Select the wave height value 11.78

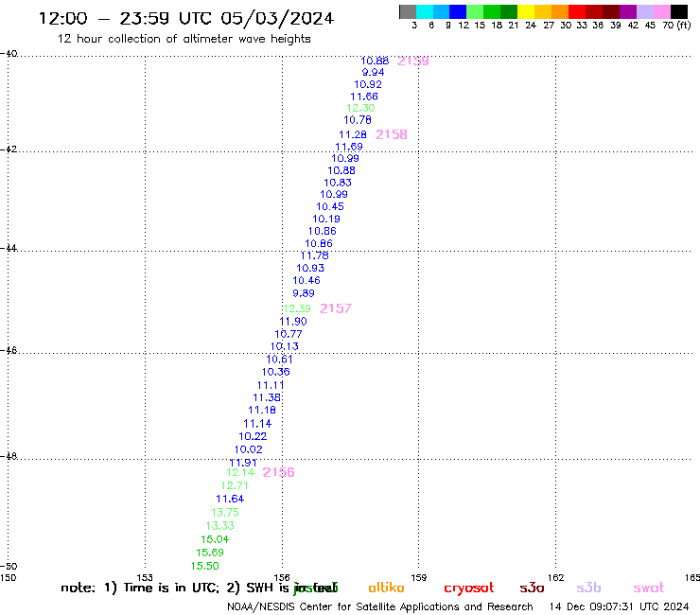(314, 255)
